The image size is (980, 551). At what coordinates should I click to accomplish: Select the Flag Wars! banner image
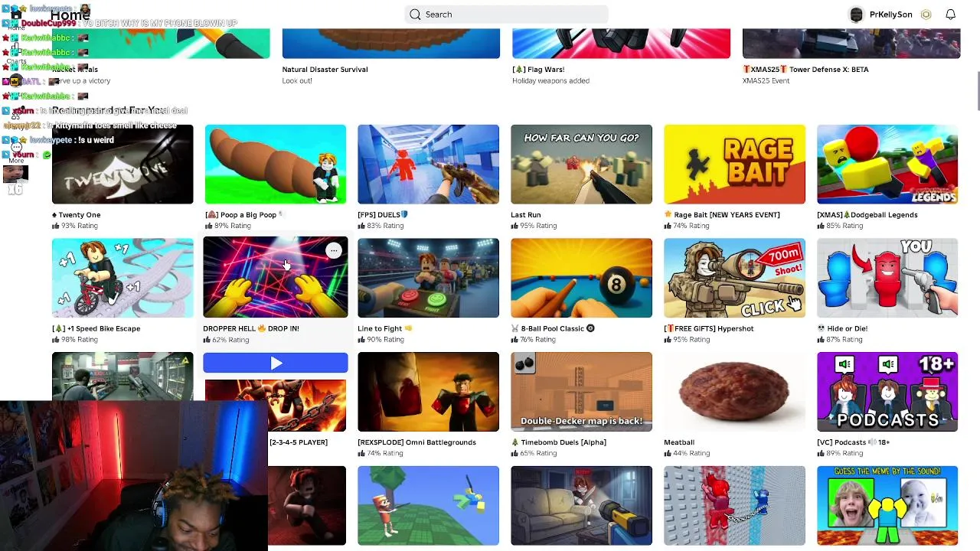[x=621, y=44]
